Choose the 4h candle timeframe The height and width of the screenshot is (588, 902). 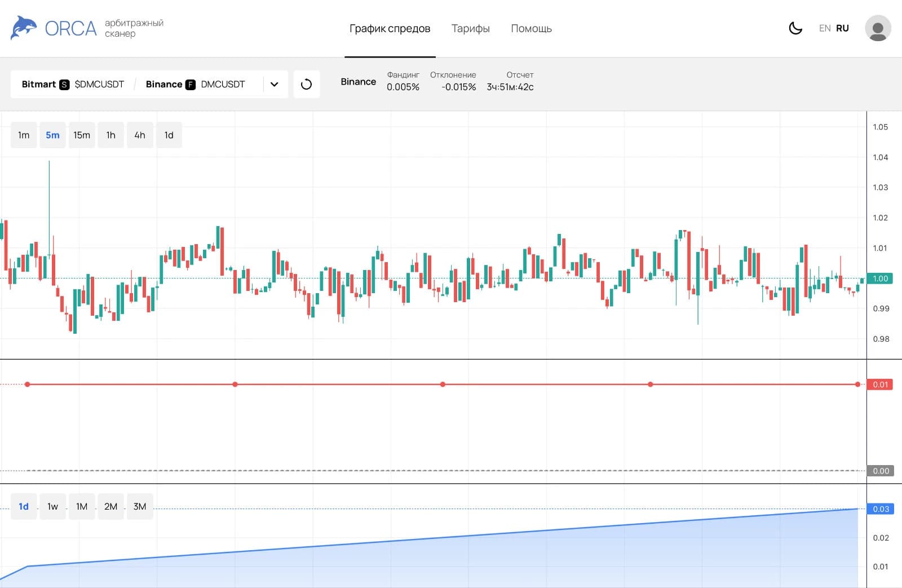coord(140,135)
